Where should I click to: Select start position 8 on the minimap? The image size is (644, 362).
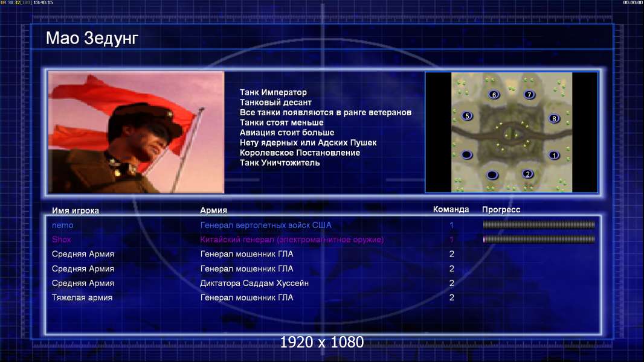point(553,118)
